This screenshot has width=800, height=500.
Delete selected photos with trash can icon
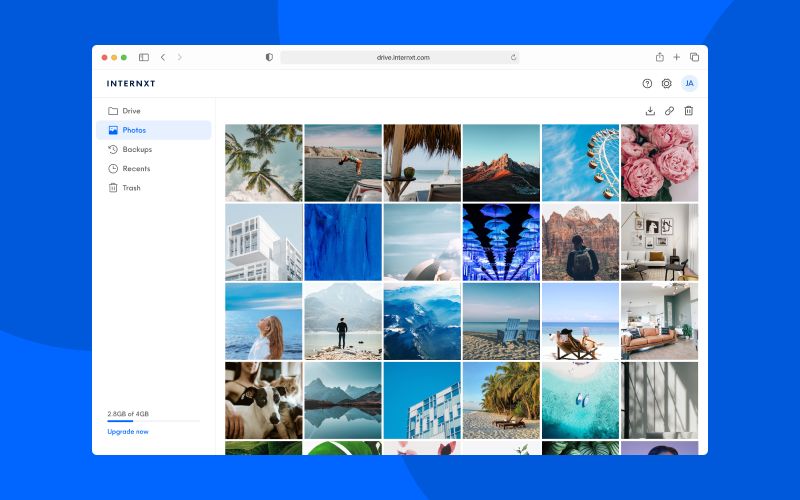[689, 111]
